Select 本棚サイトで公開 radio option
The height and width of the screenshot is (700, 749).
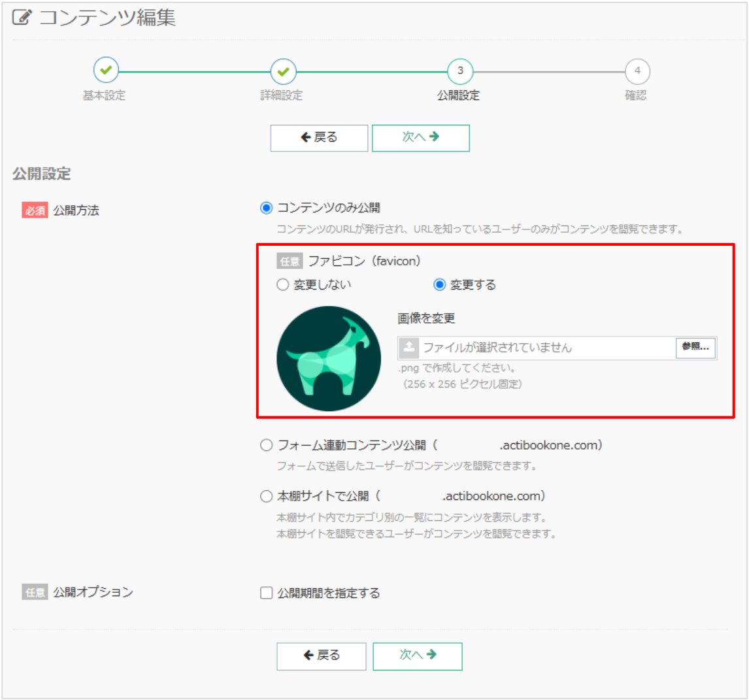267,497
